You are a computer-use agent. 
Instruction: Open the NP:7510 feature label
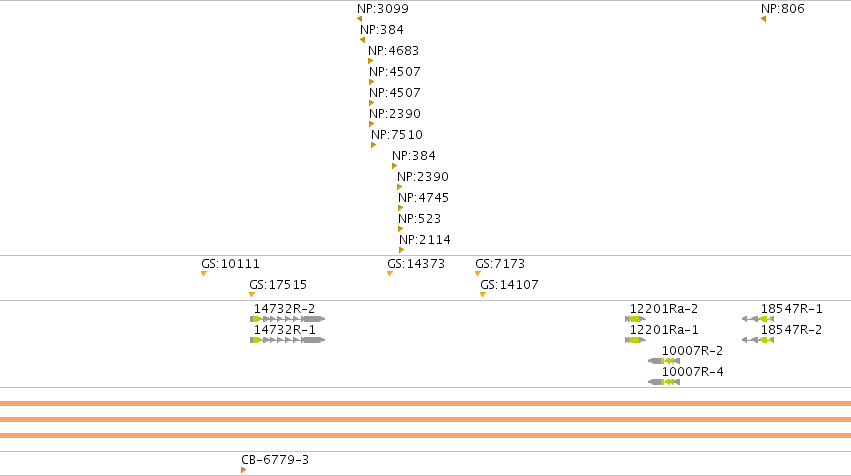tap(397, 135)
